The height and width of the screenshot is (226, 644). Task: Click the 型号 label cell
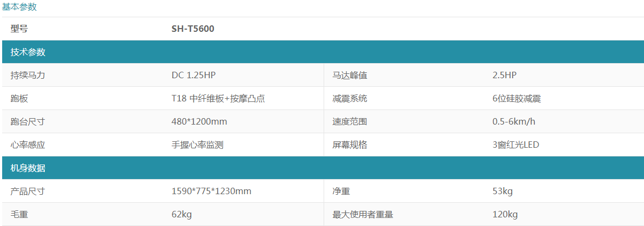point(19,29)
